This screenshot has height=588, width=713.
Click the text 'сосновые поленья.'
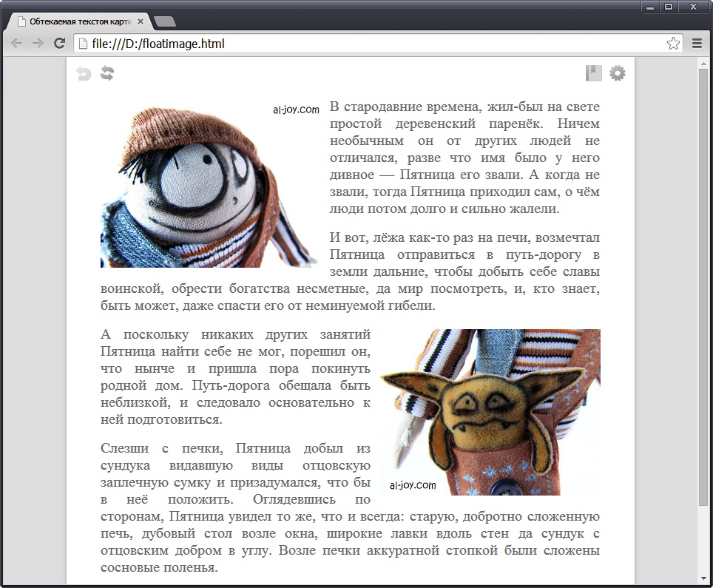159,567
